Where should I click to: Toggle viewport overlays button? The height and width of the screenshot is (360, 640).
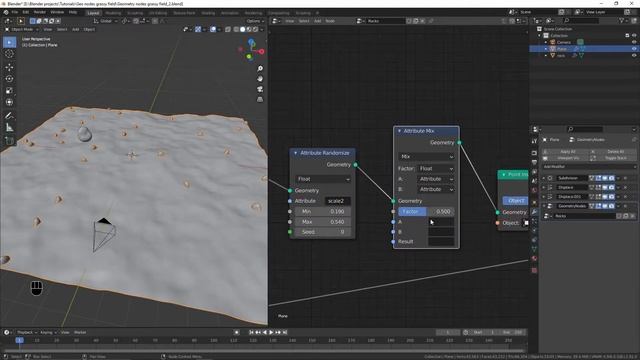213,29
